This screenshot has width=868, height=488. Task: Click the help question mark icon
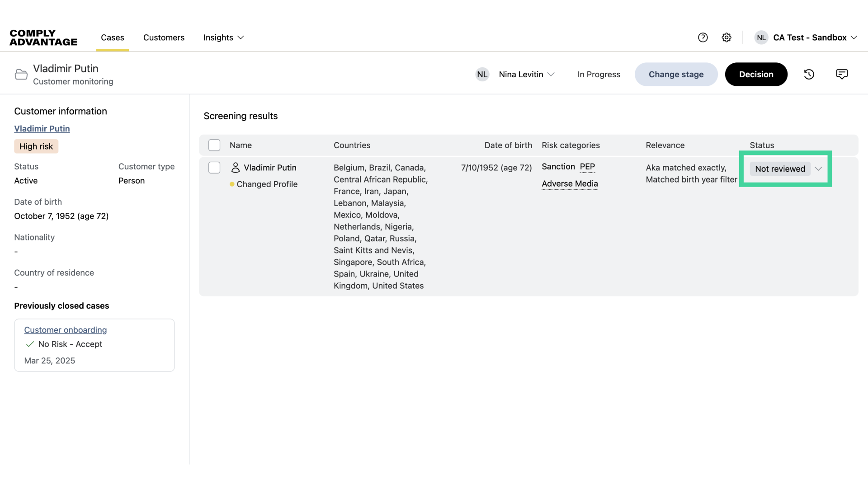pos(703,38)
